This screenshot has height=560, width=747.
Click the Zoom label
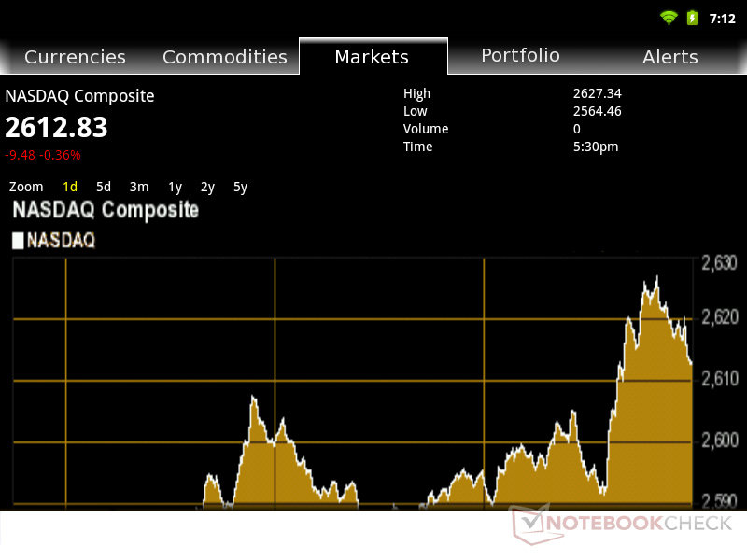pos(26,187)
